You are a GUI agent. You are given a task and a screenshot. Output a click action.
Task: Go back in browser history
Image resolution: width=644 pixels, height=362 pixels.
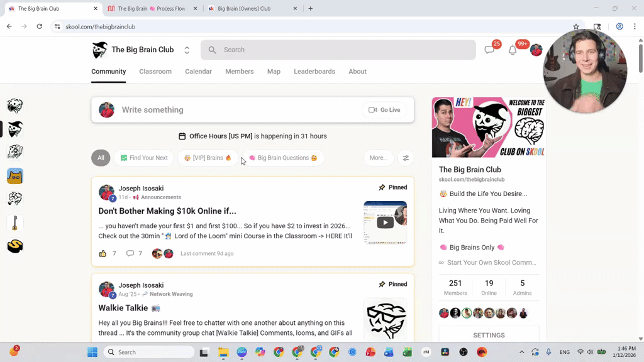[x=9, y=26]
